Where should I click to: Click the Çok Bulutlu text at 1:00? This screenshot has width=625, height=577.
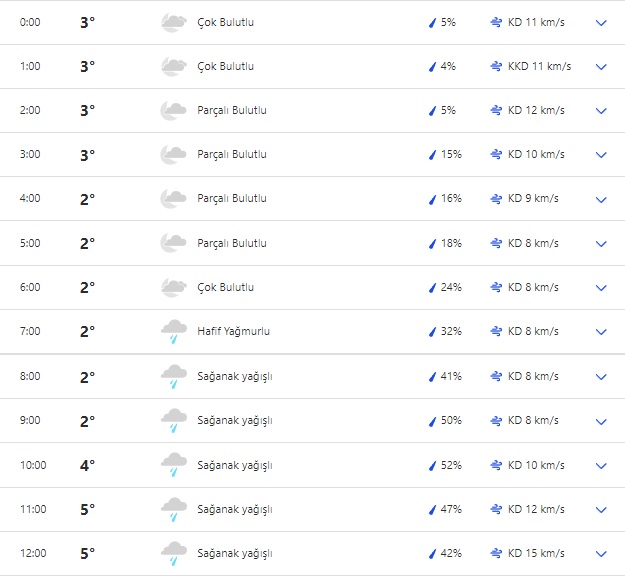tap(225, 66)
